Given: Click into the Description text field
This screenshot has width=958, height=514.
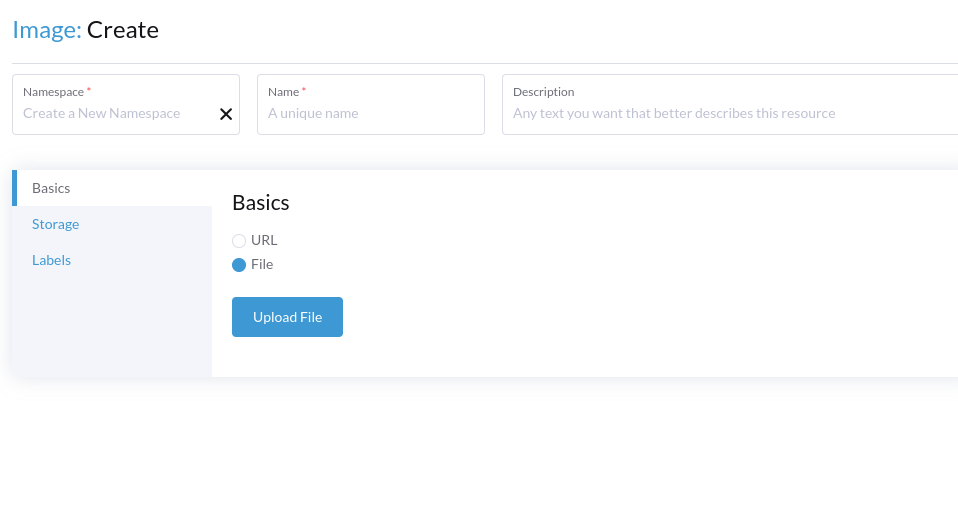Looking at the screenshot, I should (x=730, y=114).
